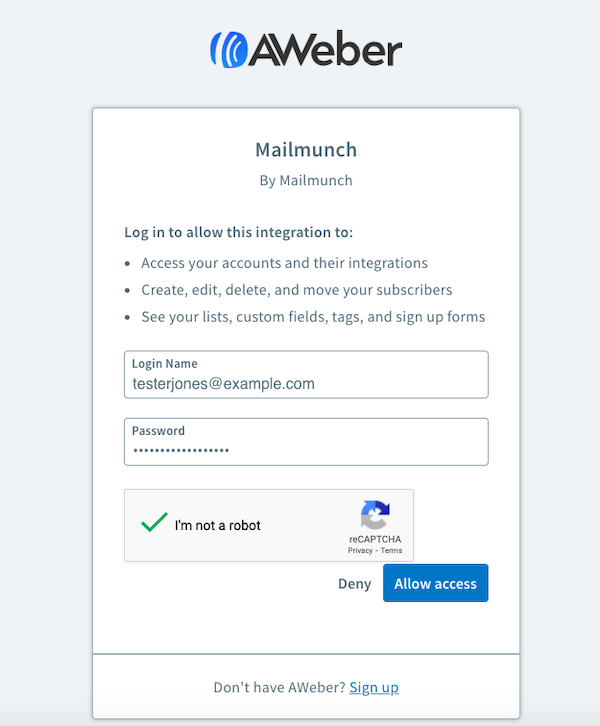
Task: Open the reCAPTCHA Terms link
Action: [391, 551]
